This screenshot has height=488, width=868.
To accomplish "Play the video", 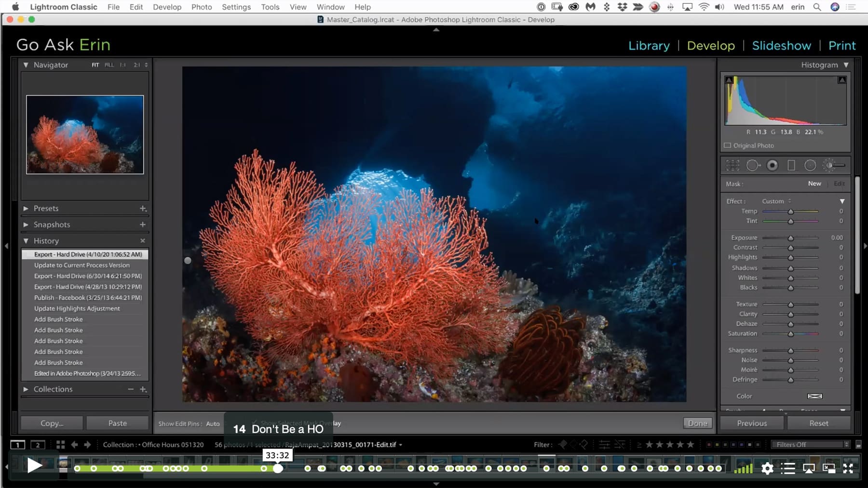I will tap(34, 466).
